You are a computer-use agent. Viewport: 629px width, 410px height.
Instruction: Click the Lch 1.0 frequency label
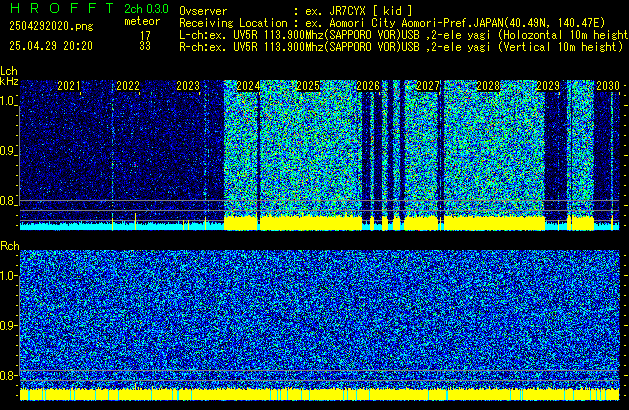tap(8, 101)
